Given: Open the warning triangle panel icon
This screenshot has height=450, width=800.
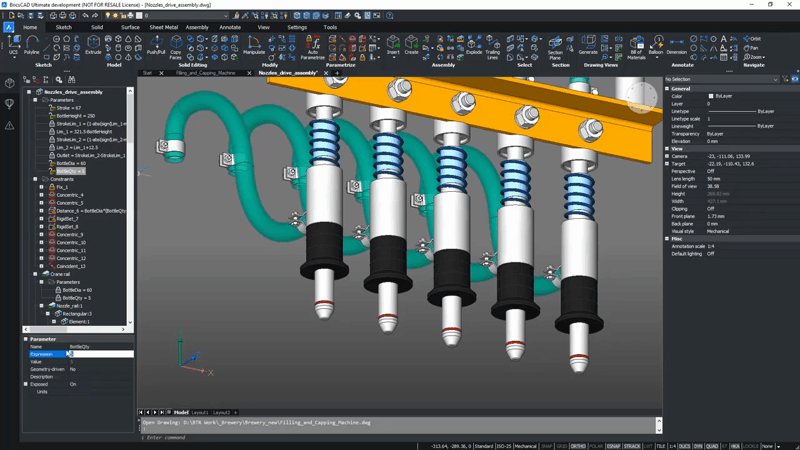Looking at the screenshot, I should [x=10, y=125].
